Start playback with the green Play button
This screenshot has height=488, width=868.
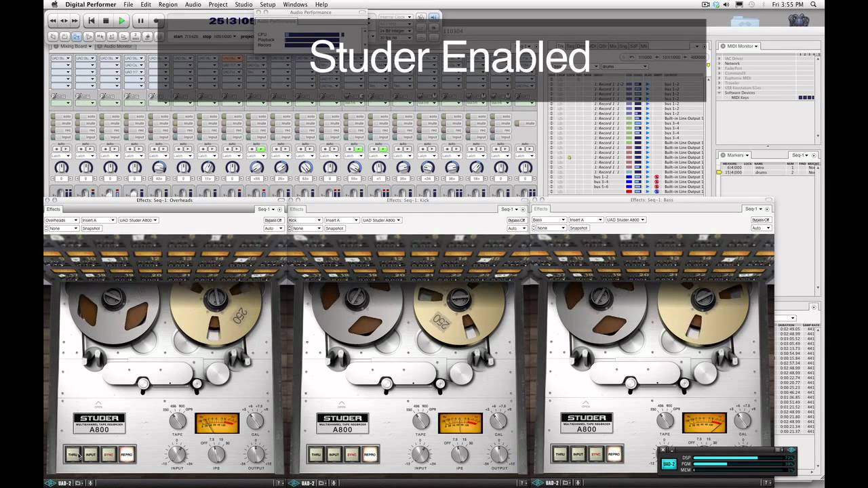(122, 21)
